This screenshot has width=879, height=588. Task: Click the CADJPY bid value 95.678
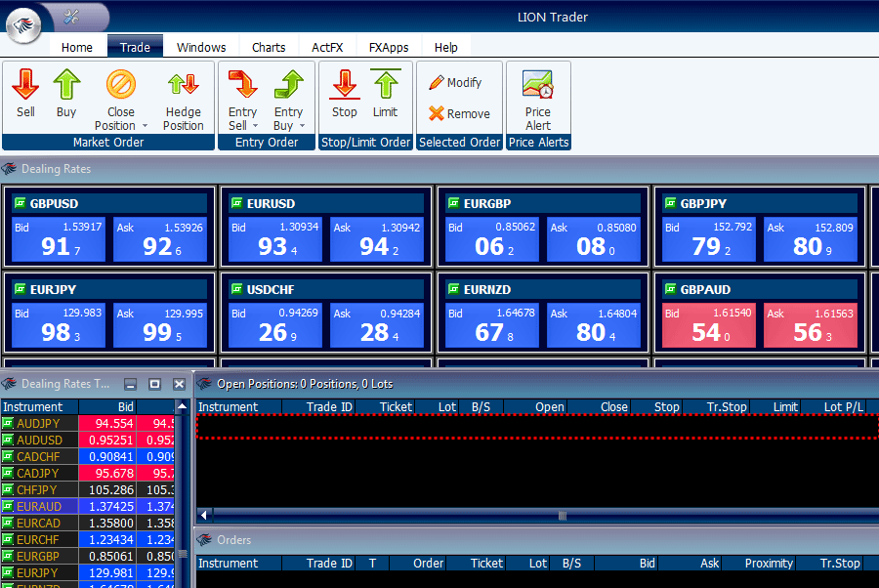pyautogui.click(x=107, y=473)
